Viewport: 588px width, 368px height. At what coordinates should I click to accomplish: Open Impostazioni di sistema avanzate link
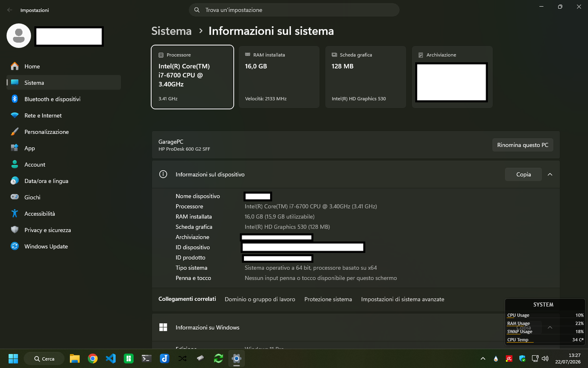tap(403, 299)
